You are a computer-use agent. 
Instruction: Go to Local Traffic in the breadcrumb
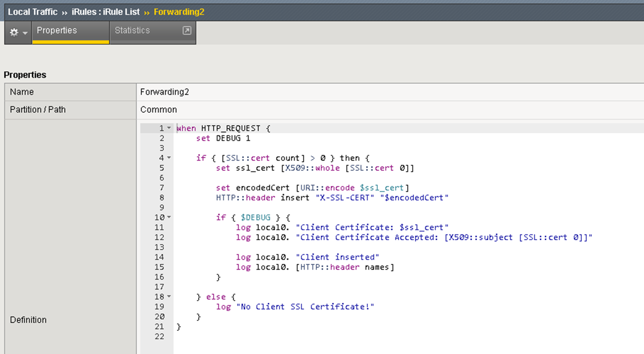[x=33, y=12]
